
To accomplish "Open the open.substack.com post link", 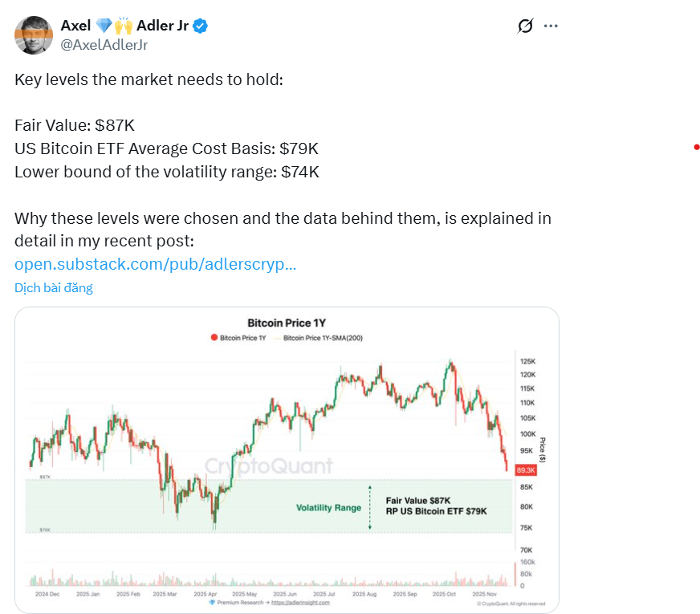I will click(156, 264).
